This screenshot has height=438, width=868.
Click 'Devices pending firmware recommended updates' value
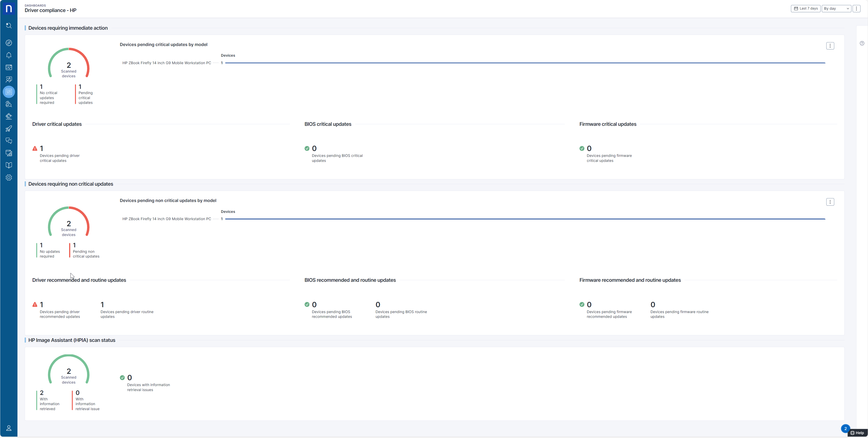tap(589, 304)
